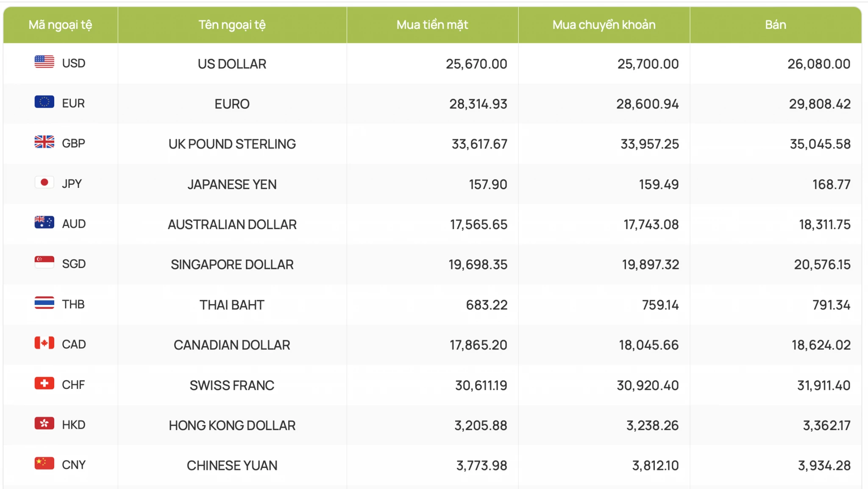
Task: Click the Hong Kong flag icon
Action: click(45, 423)
